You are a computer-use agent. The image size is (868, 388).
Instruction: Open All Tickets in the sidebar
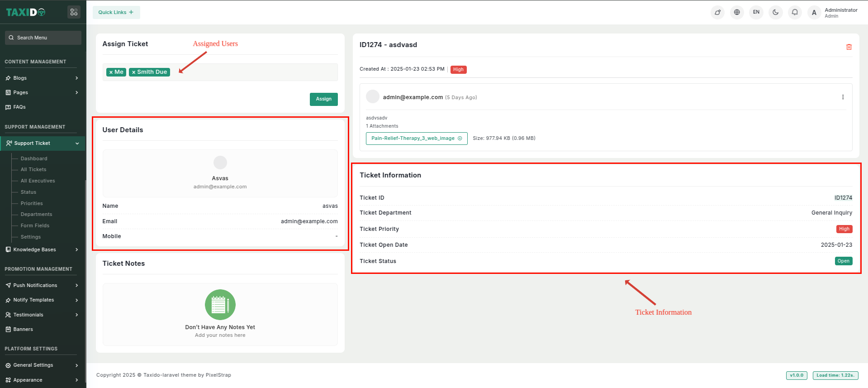click(x=33, y=169)
